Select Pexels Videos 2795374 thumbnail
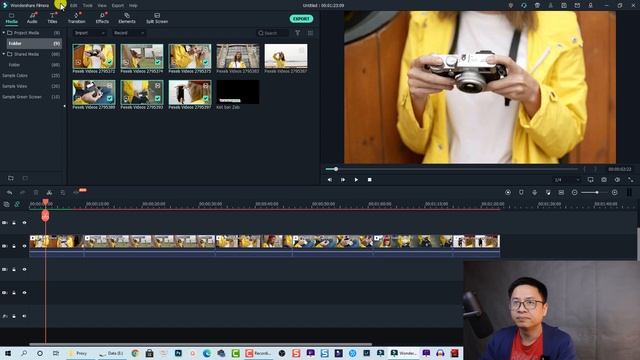This screenshot has width=640, height=360. point(142,56)
